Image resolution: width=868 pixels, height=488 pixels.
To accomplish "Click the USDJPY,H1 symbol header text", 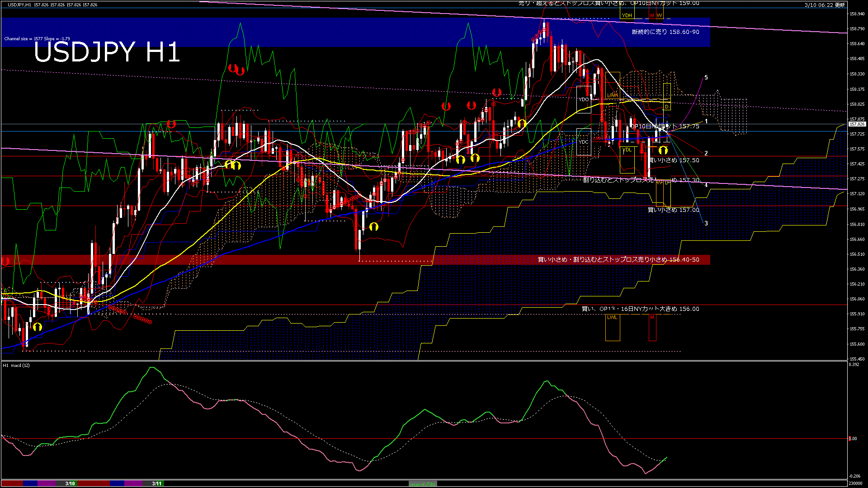I will tap(19, 5).
